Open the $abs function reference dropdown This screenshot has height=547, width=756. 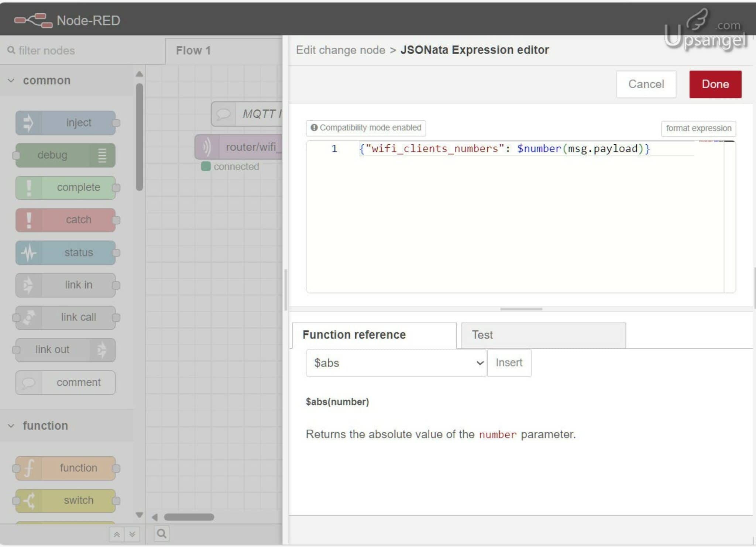[395, 362]
